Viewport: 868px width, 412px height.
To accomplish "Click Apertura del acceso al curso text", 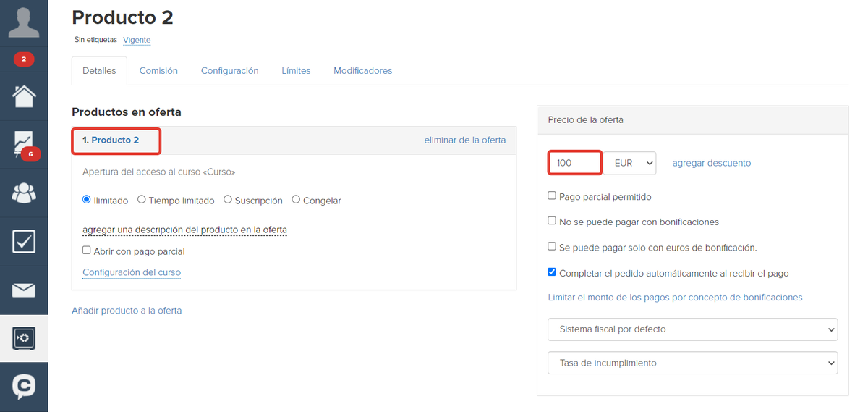I will click(x=159, y=172).
